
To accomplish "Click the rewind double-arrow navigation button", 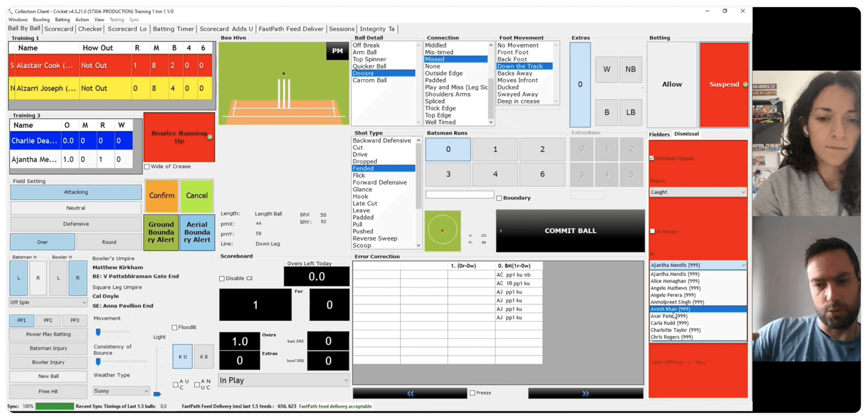I will 410,393.
